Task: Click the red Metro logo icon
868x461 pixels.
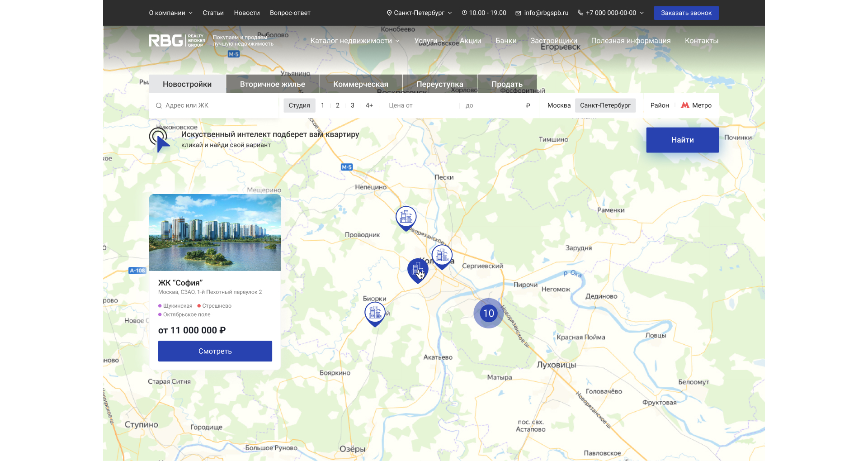Action: coord(685,105)
